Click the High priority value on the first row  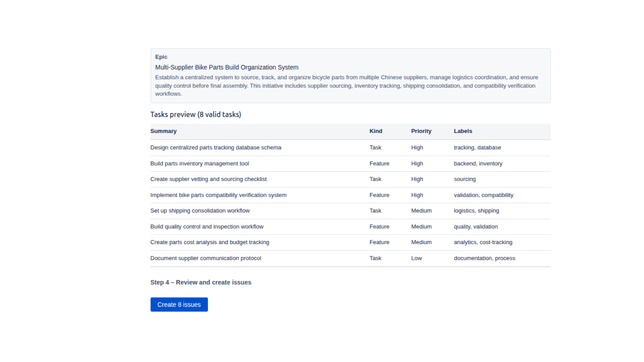coord(417,147)
